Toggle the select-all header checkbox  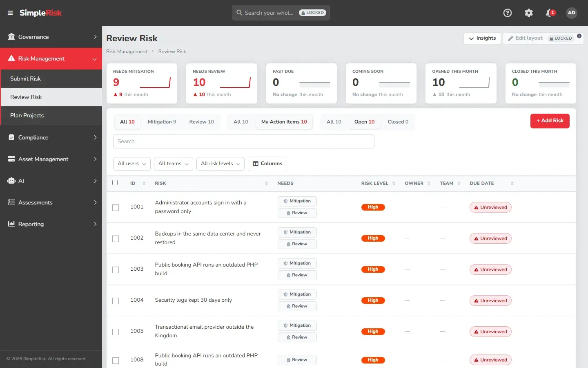point(115,183)
